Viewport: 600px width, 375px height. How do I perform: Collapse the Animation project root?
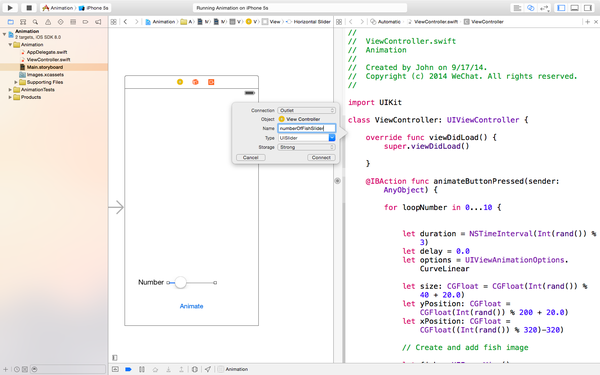pos(4,34)
